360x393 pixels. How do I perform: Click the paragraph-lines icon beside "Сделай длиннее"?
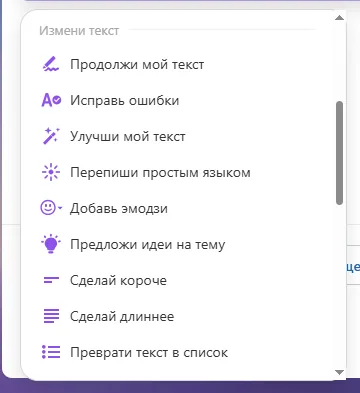click(51, 316)
